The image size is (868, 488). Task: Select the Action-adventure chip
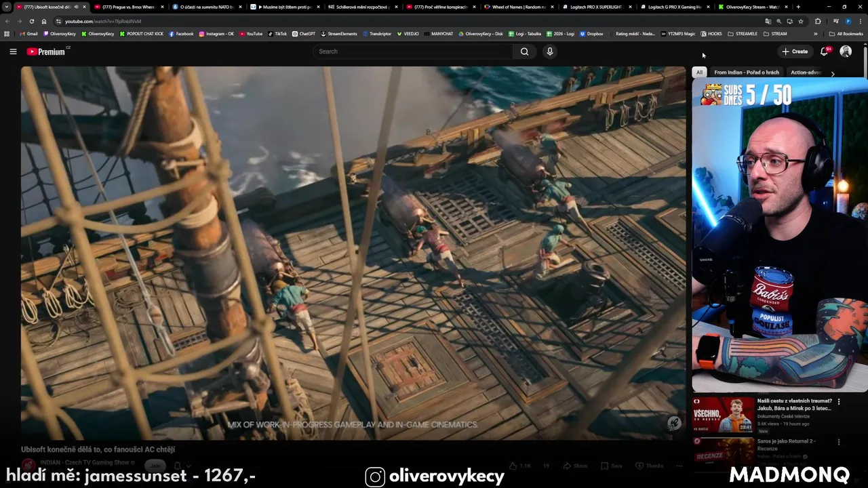(806, 73)
